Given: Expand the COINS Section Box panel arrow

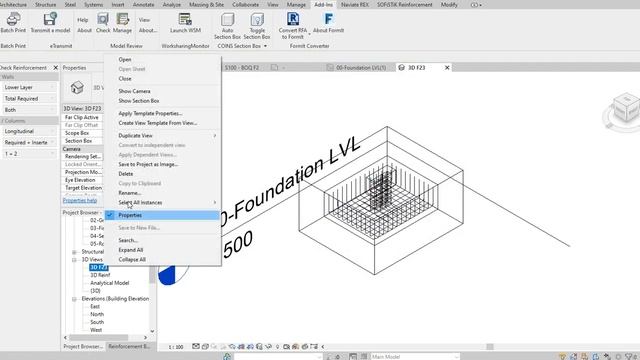Looking at the screenshot, I should click(x=265, y=46).
